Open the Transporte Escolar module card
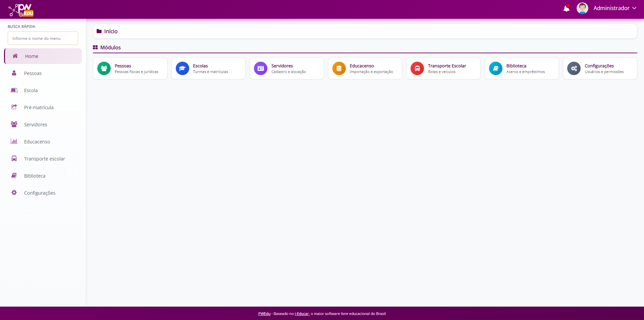Viewport: 644px width, 320px height. point(443,68)
